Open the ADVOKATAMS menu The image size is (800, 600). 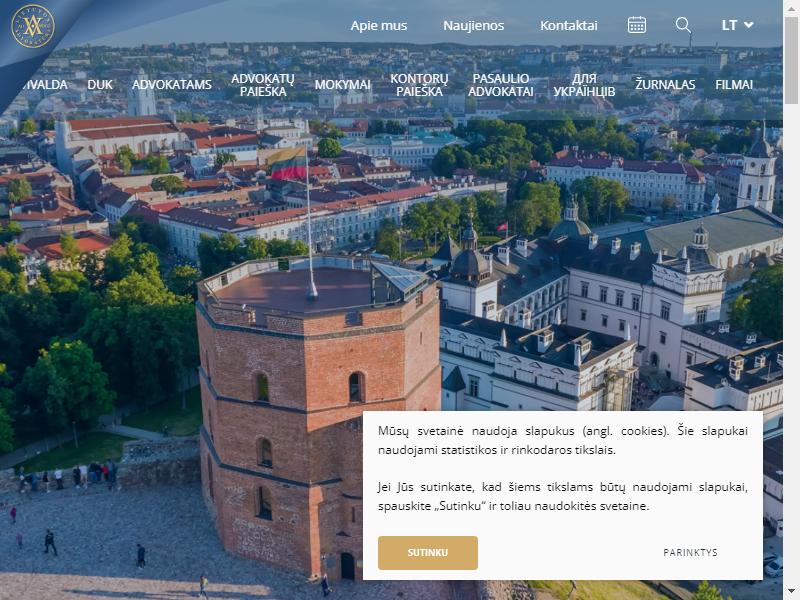pyautogui.click(x=171, y=85)
